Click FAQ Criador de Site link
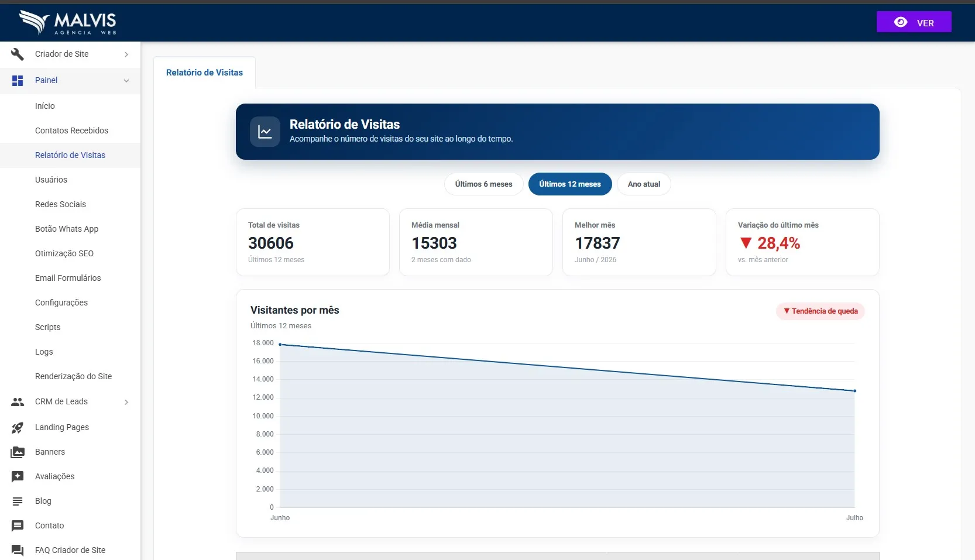Viewport: 975px width, 560px height. pos(70,550)
